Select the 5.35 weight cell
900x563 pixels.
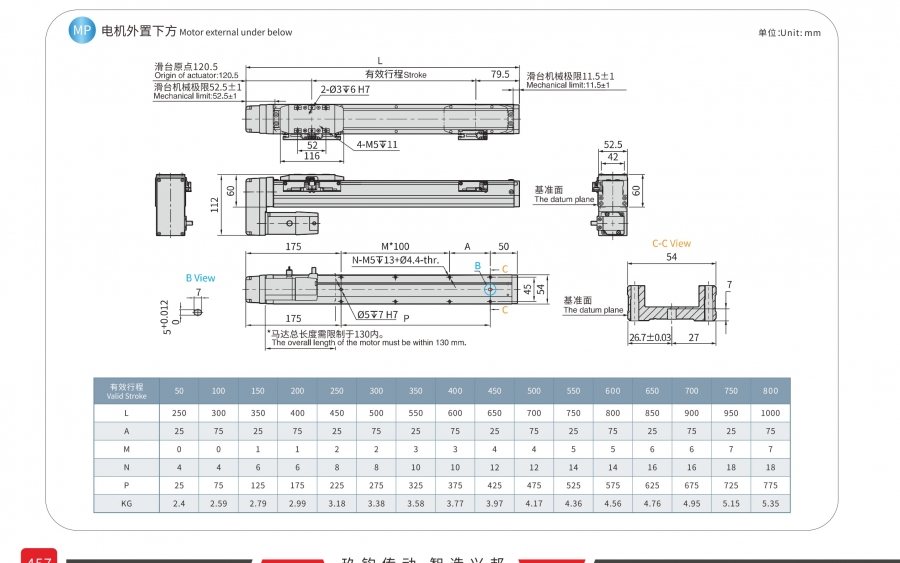770,503
